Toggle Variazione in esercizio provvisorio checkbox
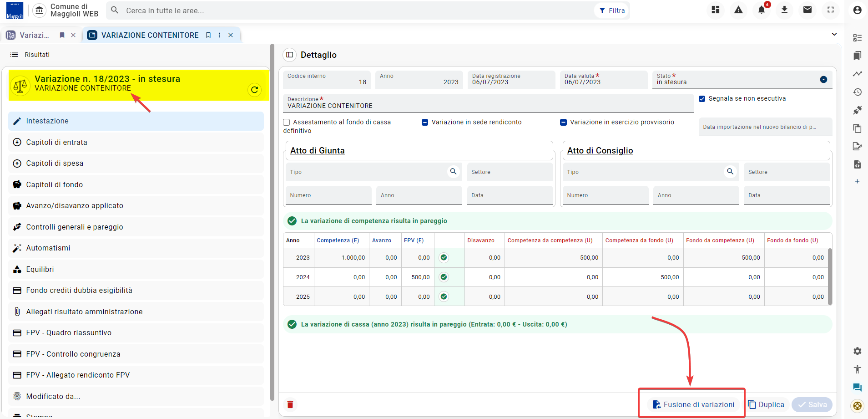The width and height of the screenshot is (868, 419). tap(563, 122)
